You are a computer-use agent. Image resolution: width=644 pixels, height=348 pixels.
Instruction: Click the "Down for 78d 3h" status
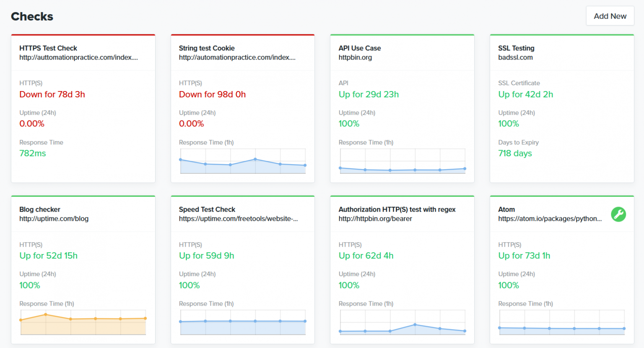pos(52,94)
